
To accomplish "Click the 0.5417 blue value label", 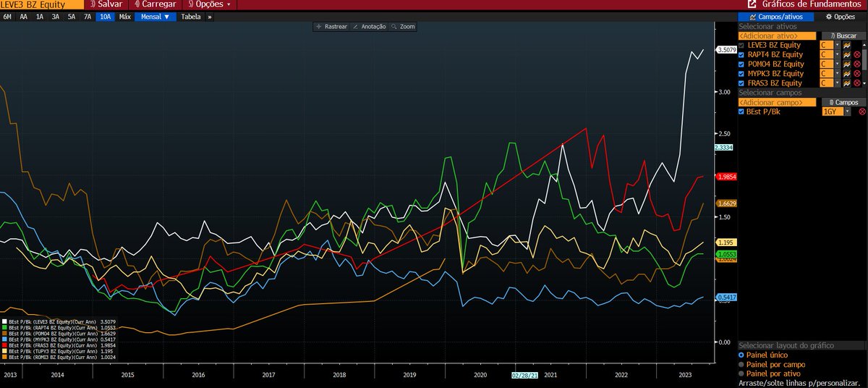I will point(726,298).
